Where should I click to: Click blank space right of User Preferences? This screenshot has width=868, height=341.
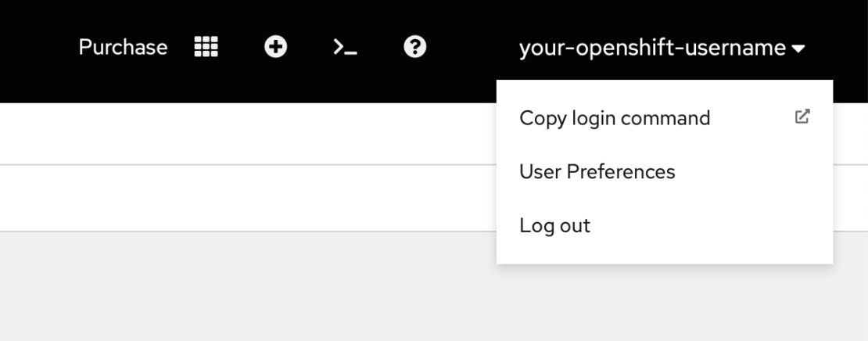(751, 172)
